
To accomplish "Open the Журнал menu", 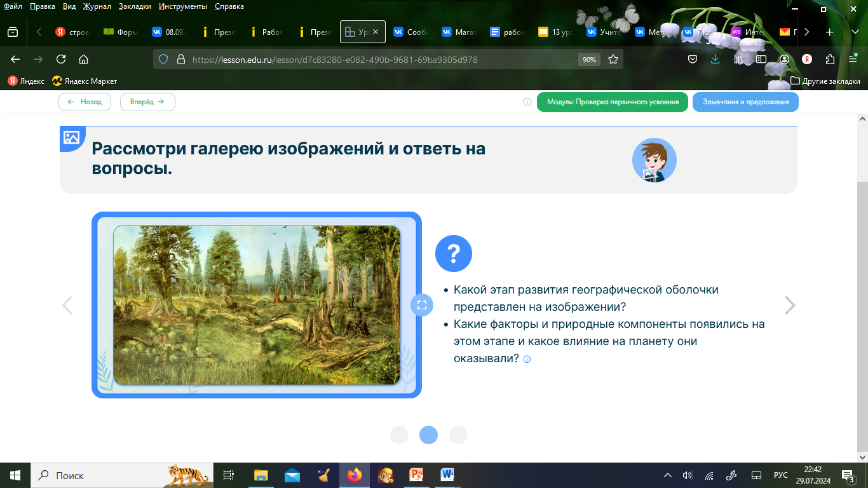I will tap(97, 6).
